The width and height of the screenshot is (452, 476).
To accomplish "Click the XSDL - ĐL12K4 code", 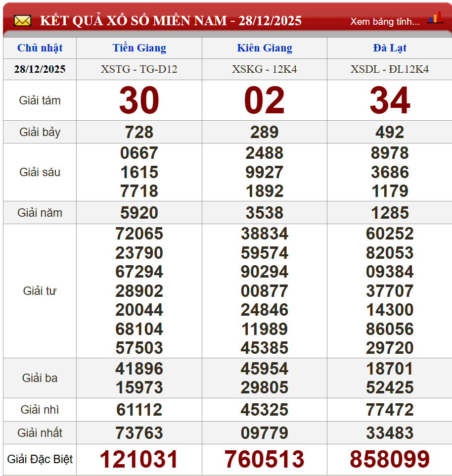I will [x=390, y=69].
